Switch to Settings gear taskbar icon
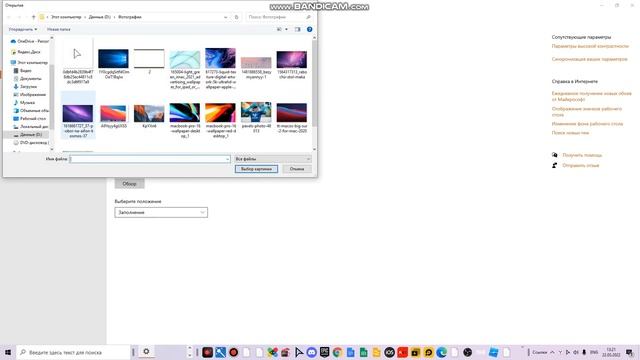 pos(146,351)
